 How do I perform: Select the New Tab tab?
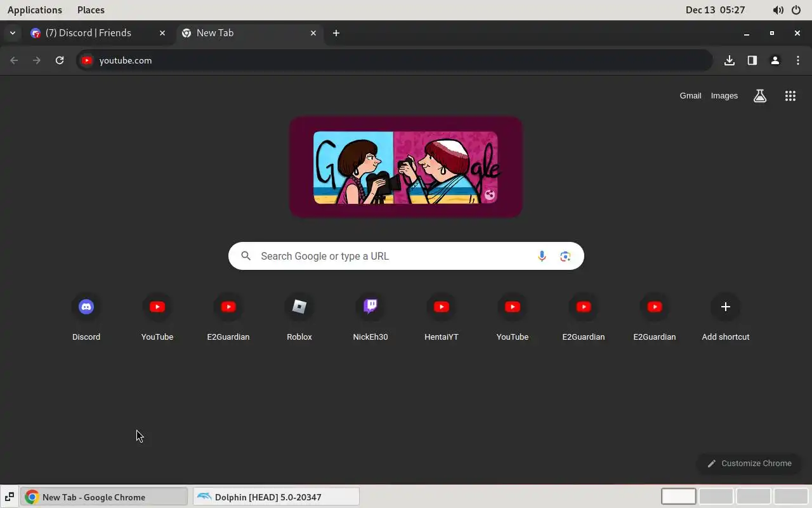click(249, 33)
